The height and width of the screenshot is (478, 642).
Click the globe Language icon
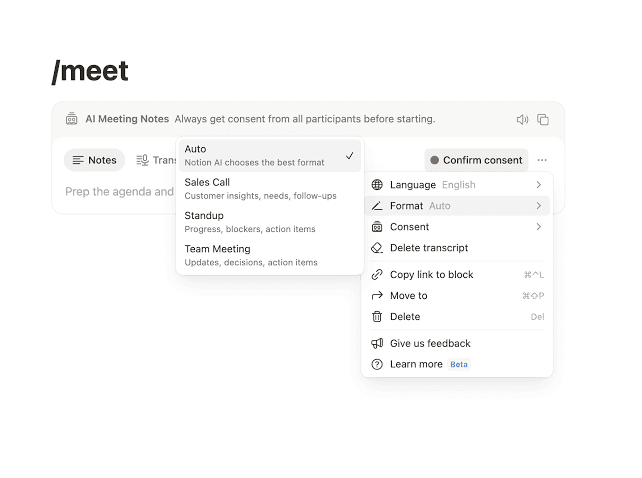tap(377, 185)
